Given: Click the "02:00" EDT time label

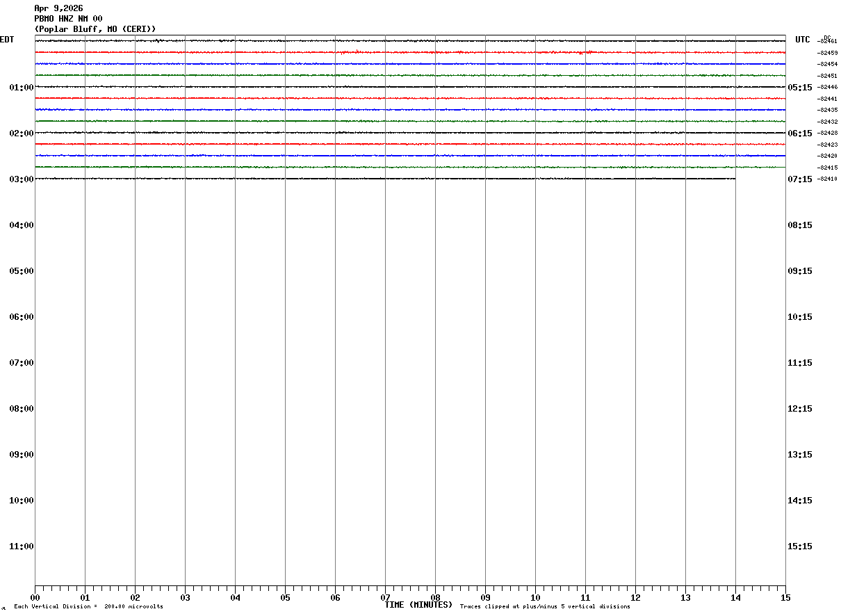Looking at the screenshot, I should [22, 133].
